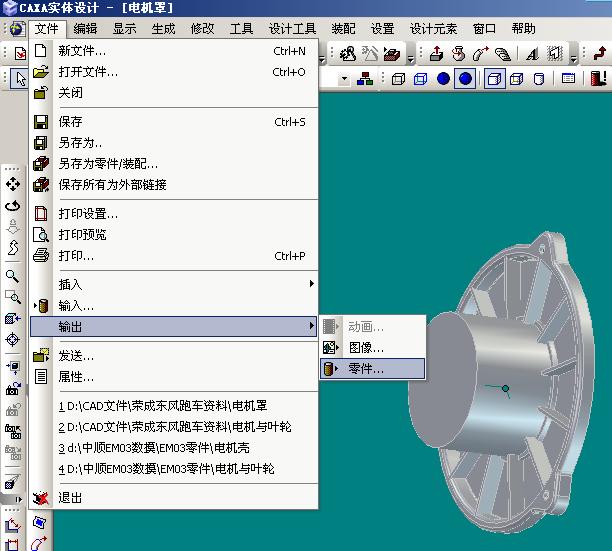Toggle wireframe box display mode

(398, 79)
